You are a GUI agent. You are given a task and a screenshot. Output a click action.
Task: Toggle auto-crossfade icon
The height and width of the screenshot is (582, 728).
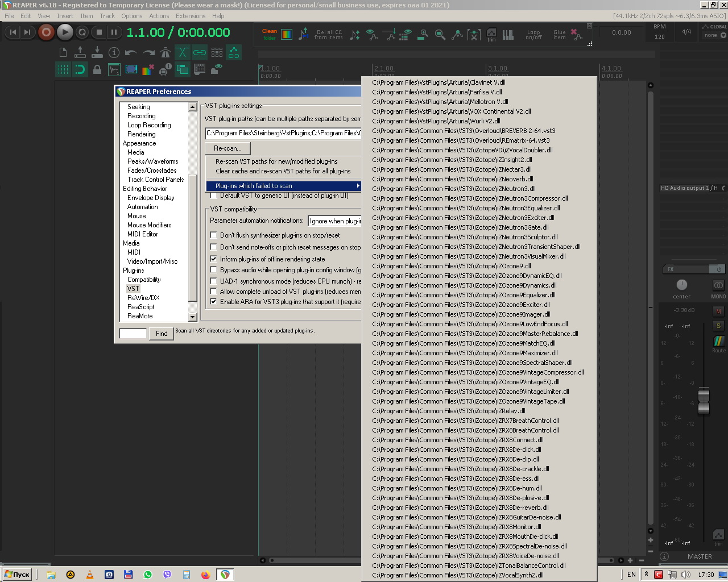coord(183,53)
